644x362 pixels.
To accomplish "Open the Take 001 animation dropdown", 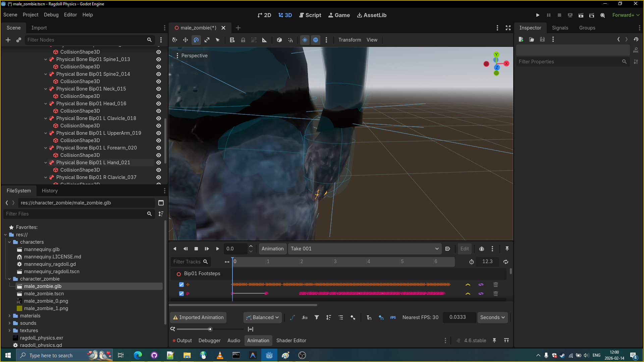I will [364, 249].
